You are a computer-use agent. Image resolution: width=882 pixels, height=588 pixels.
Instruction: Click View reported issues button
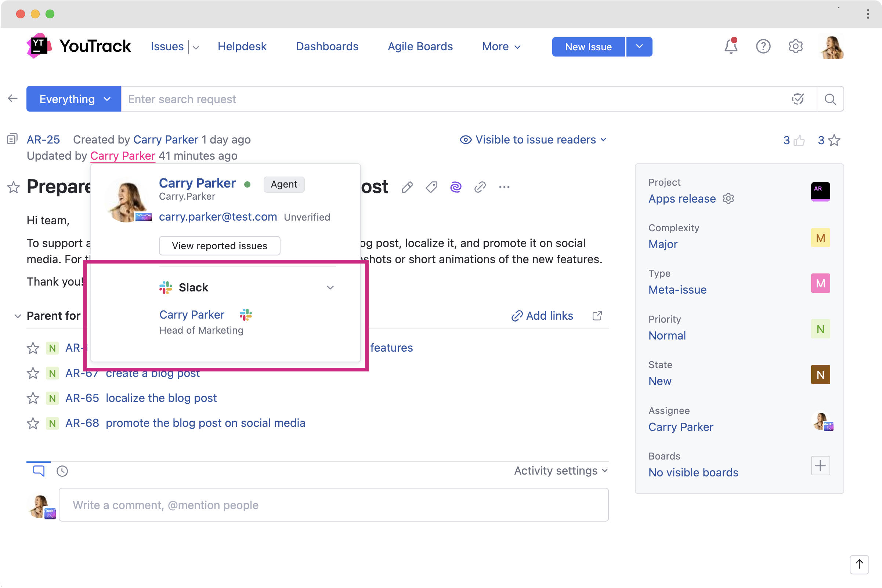pos(220,246)
